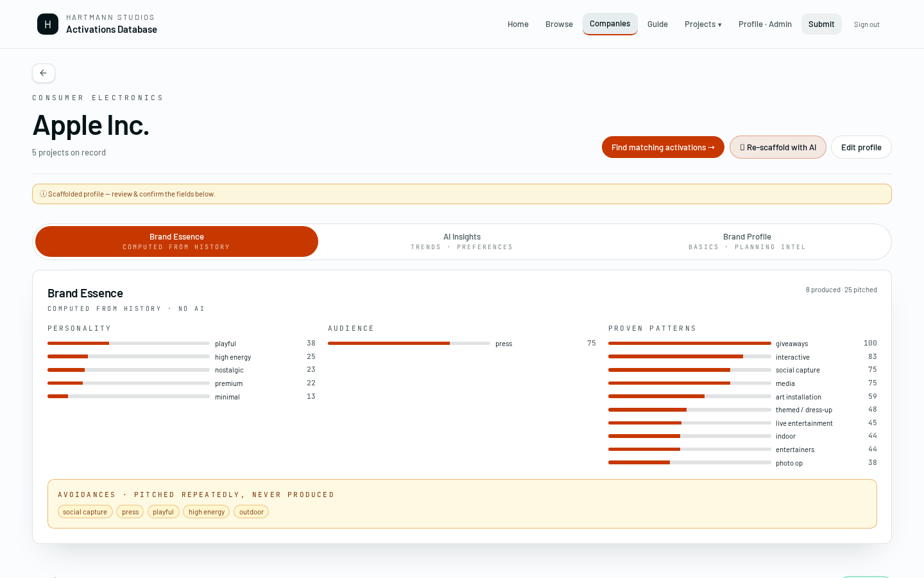Open the Guide page
The height and width of the screenshot is (578, 924).
click(658, 24)
